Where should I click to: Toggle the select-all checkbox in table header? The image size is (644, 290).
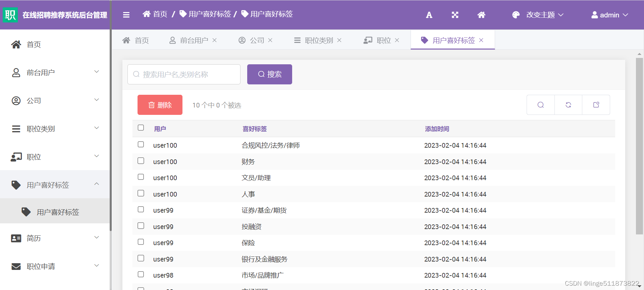[x=141, y=128]
